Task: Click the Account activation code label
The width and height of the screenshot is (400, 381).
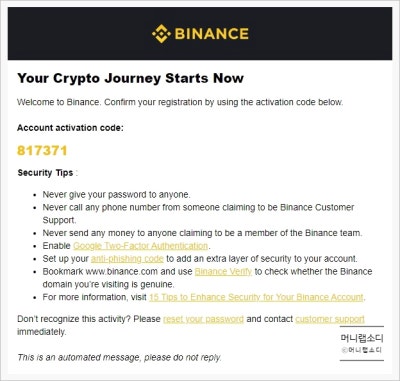Action: tap(70, 128)
